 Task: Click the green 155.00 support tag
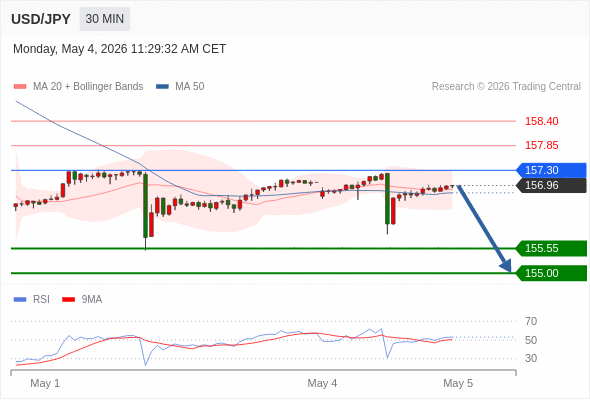pos(551,273)
